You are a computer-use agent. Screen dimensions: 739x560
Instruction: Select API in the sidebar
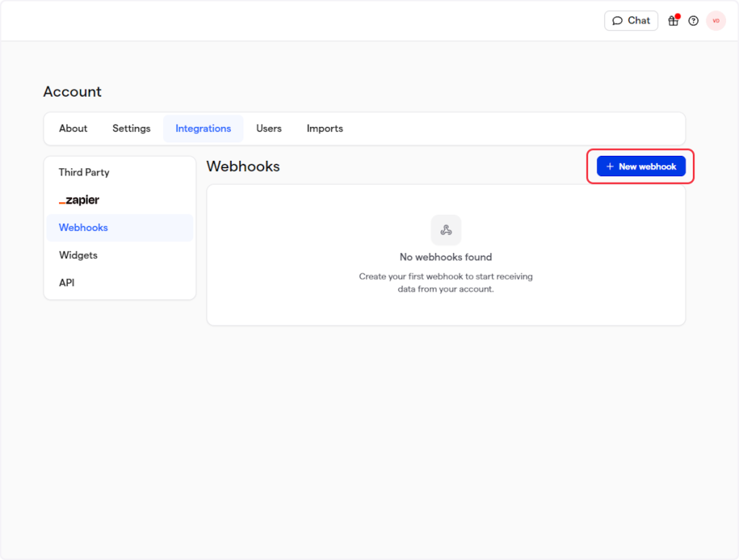coord(66,283)
